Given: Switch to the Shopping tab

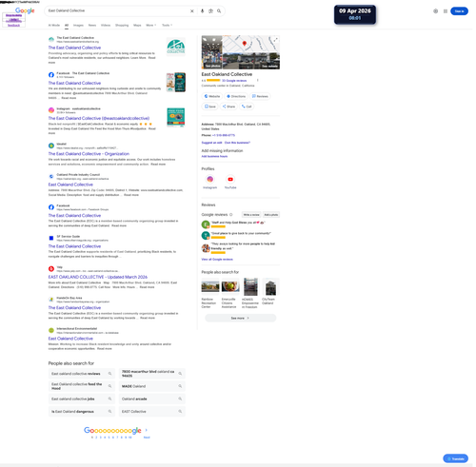Looking at the screenshot, I should (x=122, y=25).
